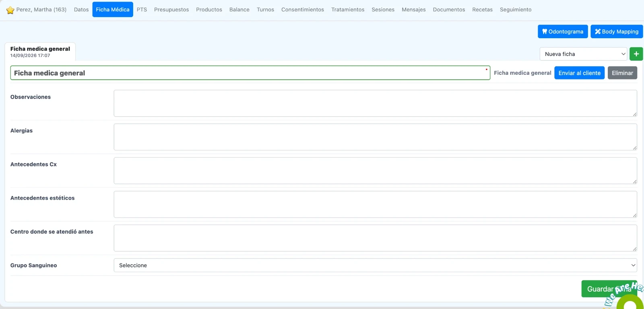Image resolution: width=644 pixels, height=309 pixels.
Task: Open the Grupo Sanguineo select dropdown
Action: 375,265
